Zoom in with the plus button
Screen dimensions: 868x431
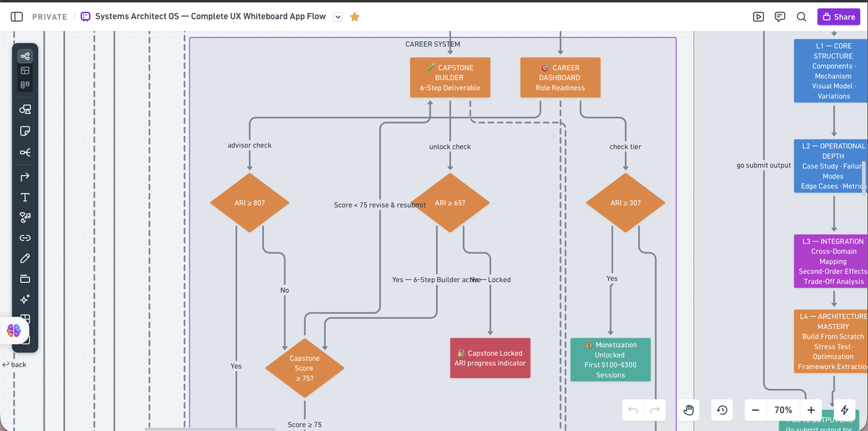pyautogui.click(x=811, y=410)
